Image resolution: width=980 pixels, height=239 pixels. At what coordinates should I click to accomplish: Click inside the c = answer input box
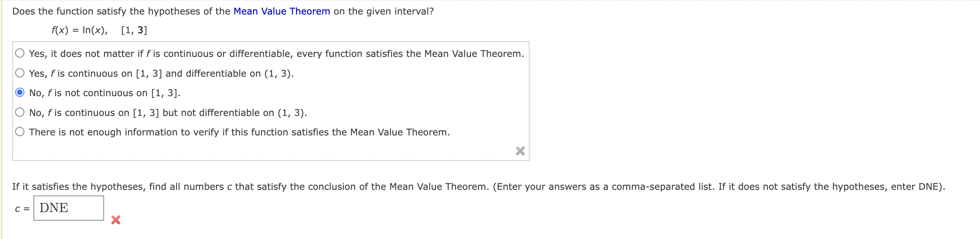[x=68, y=208]
